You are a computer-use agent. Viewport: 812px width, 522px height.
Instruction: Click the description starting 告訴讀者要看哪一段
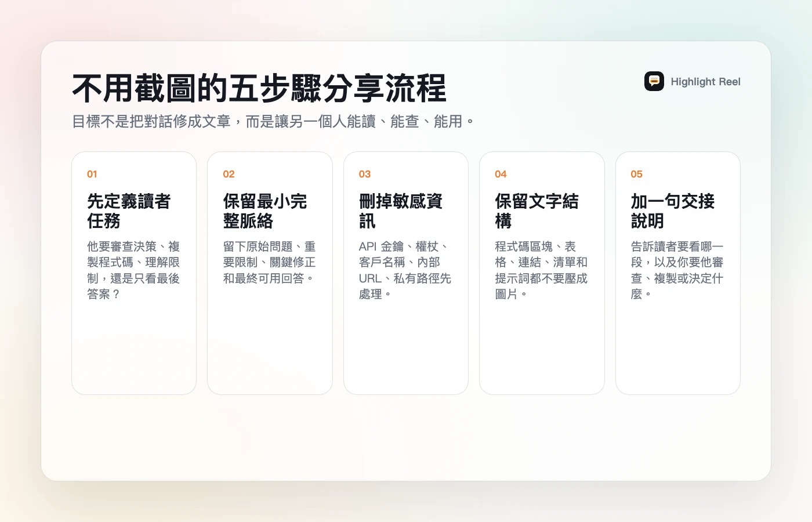tap(677, 270)
